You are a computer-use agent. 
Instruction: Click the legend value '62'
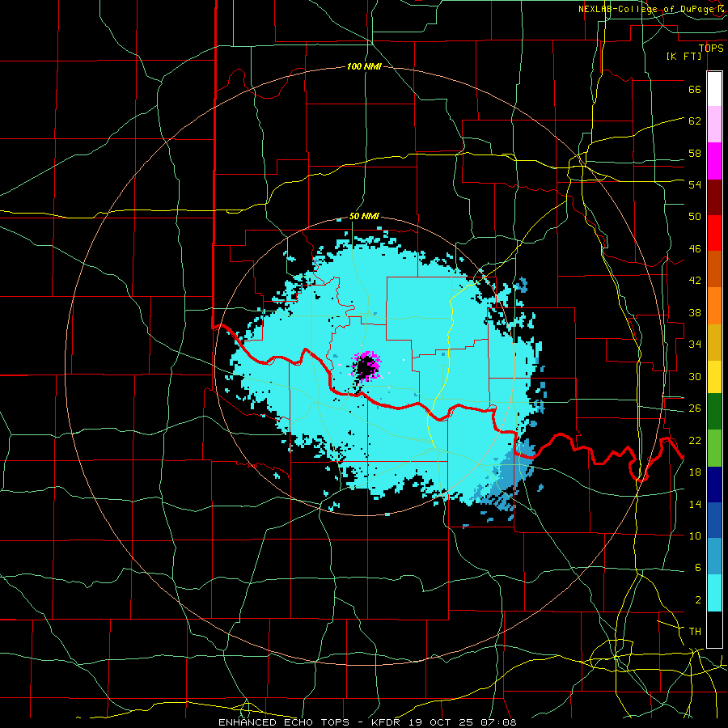[x=695, y=121]
